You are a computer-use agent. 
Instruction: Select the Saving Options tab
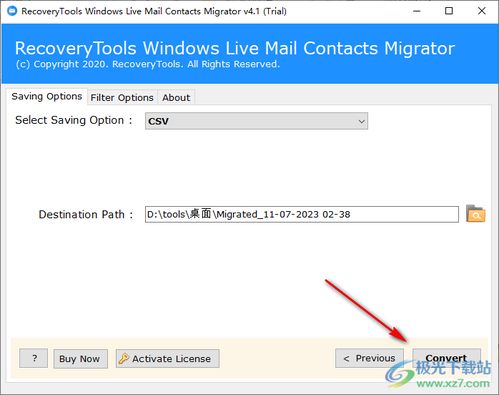point(47,97)
